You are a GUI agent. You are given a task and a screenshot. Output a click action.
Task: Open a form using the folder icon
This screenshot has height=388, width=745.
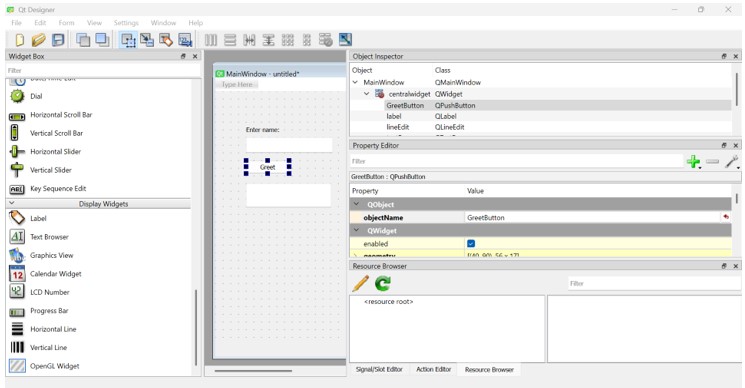click(38, 40)
